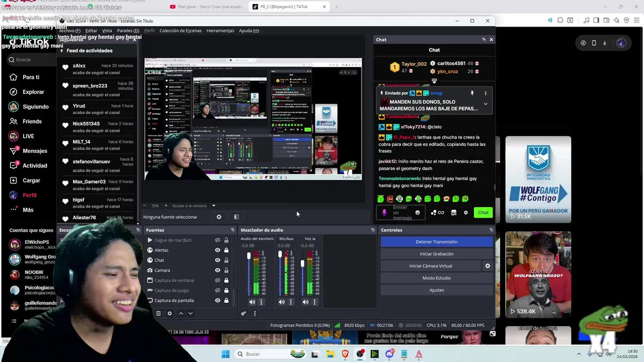The height and width of the screenshot is (362, 644).
Task: Click Detener Transmisión in OBS controls
Action: 436,242
